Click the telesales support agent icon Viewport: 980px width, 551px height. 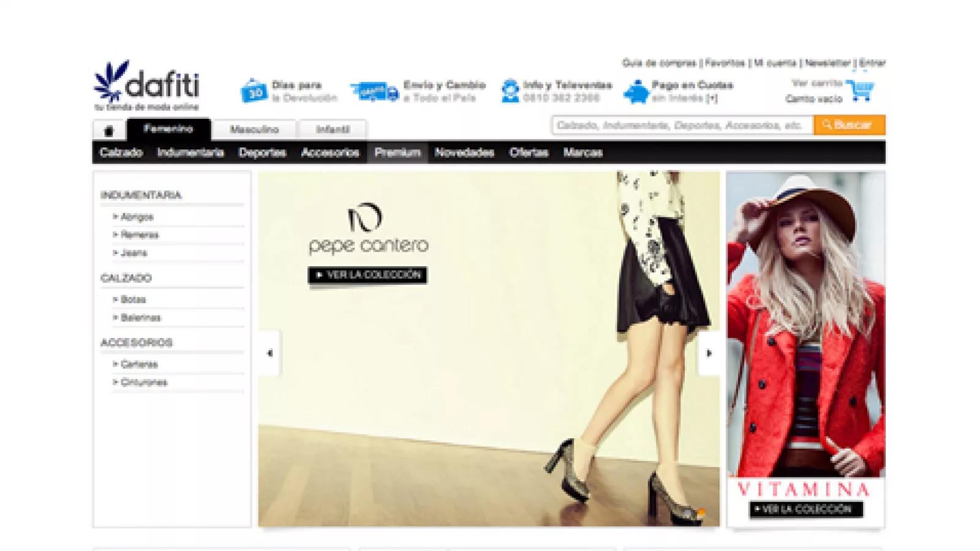tap(510, 91)
